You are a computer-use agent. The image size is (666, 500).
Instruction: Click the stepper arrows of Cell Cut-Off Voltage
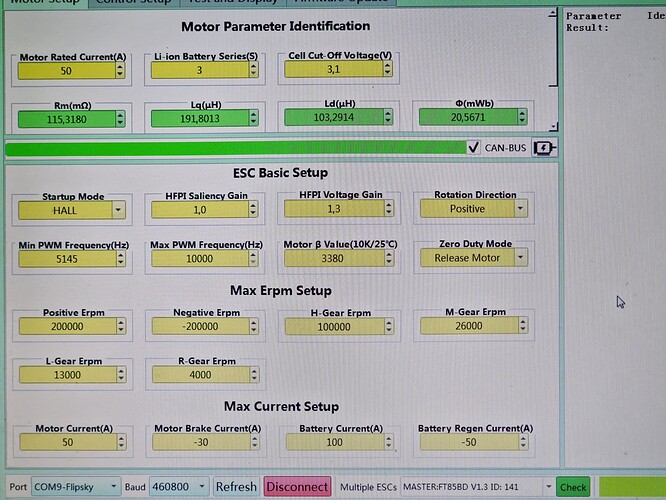[387, 69]
